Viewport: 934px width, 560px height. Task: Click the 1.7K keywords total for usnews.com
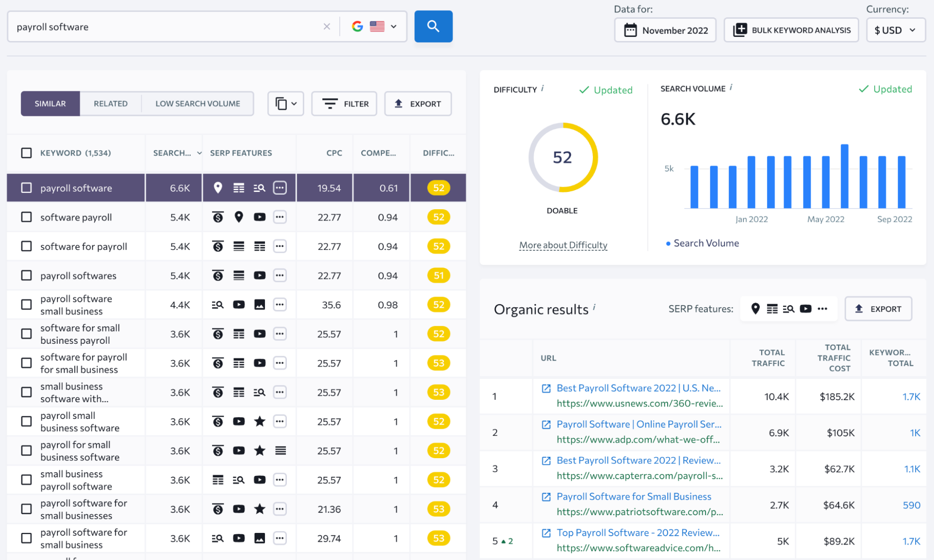pyautogui.click(x=911, y=397)
